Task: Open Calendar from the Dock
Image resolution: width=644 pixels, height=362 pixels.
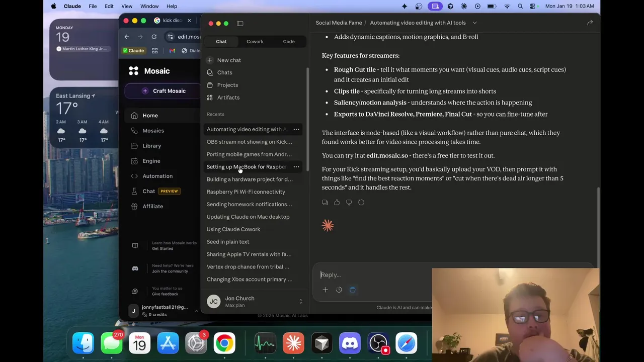Action: [x=140, y=343]
